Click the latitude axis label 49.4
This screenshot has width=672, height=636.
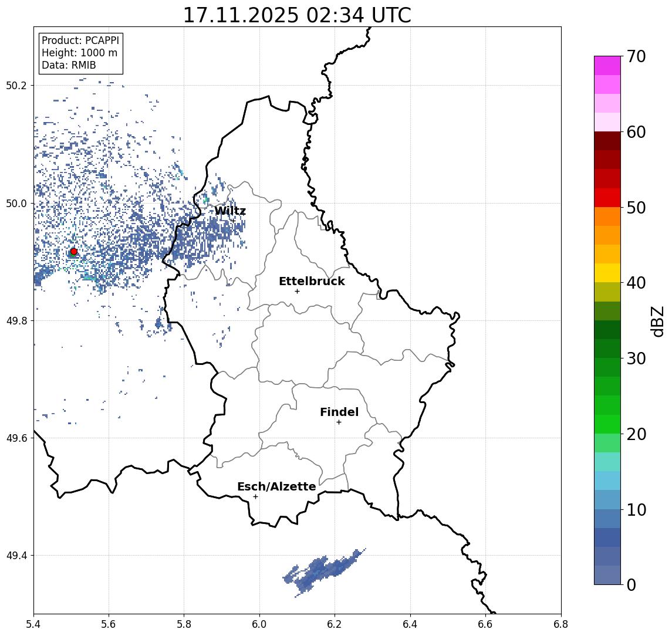[16, 556]
